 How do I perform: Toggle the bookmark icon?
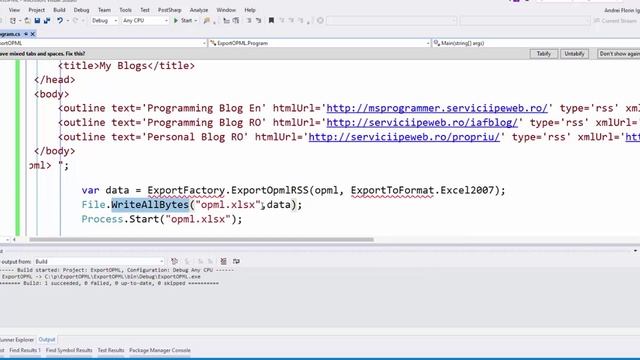271,20
